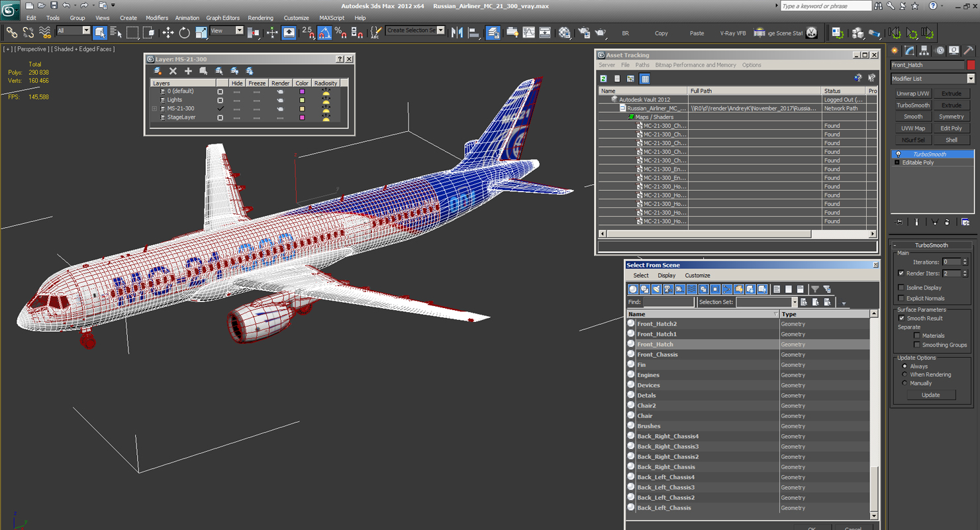Open the Material Editor icon

(x=564, y=32)
